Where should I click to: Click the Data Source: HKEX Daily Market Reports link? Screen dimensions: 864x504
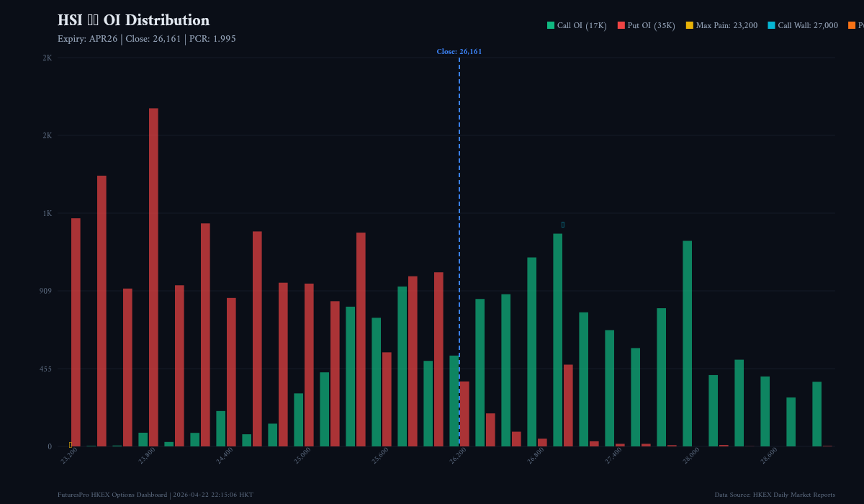(774, 495)
